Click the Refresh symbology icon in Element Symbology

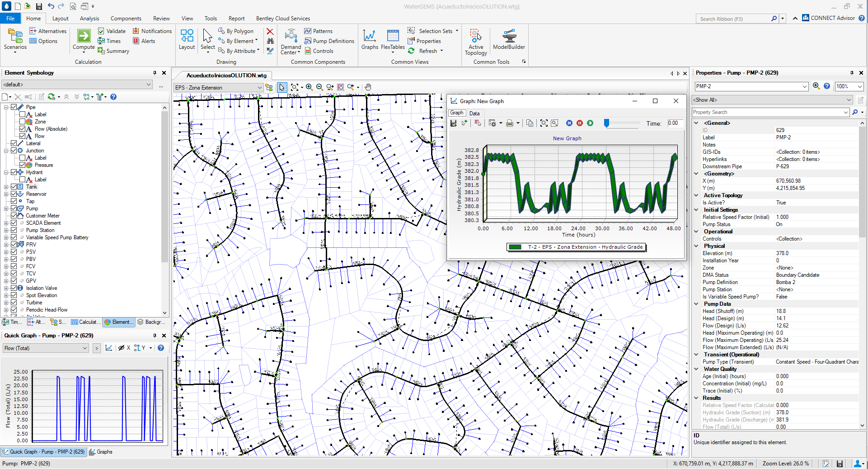pyautogui.click(x=52, y=97)
